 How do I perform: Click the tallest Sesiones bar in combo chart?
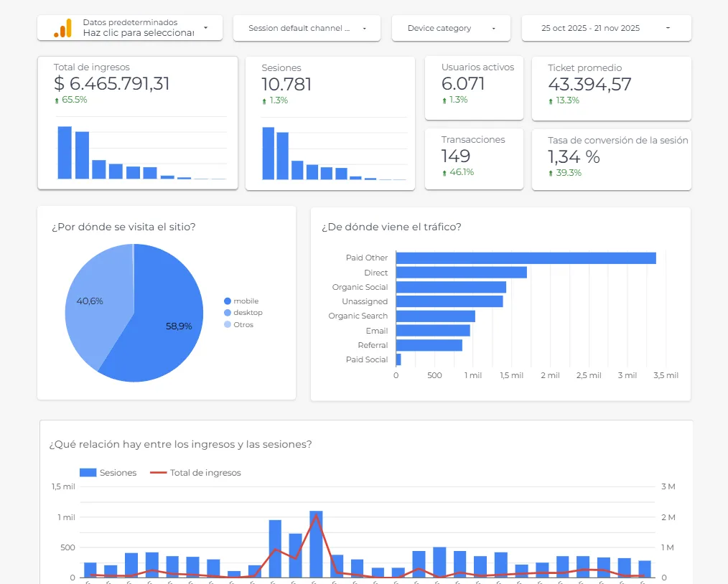(316, 544)
